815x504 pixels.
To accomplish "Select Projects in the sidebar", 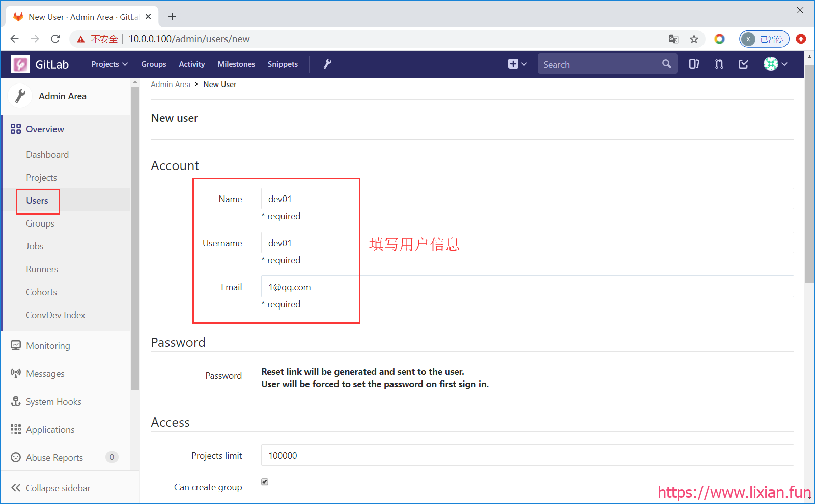I will [x=41, y=178].
